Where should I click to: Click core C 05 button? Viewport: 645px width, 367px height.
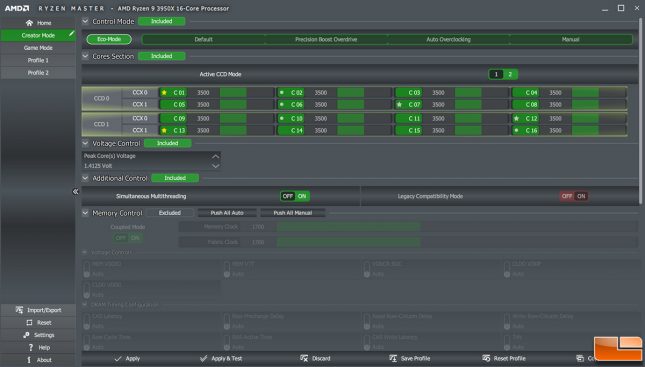173,105
